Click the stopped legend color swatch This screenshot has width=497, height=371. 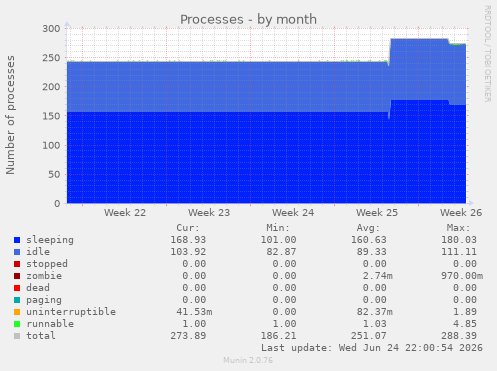tap(17, 264)
